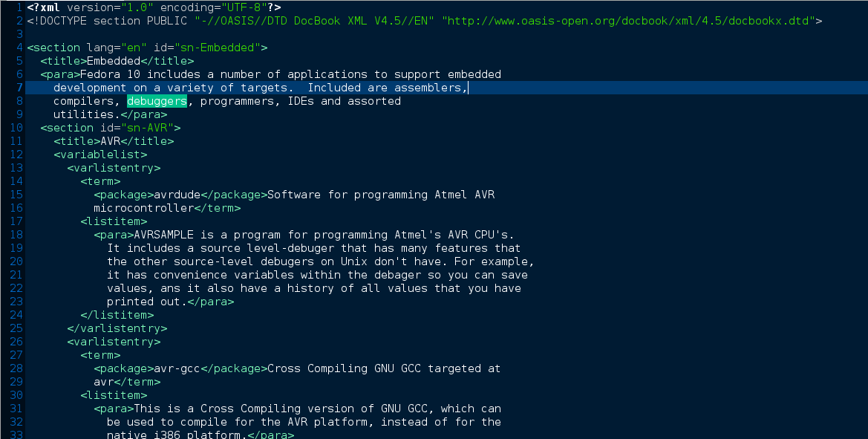Viewport: 868px width, 439px height.
Task: Click the 'avr-gcc' package name
Action: coord(177,368)
